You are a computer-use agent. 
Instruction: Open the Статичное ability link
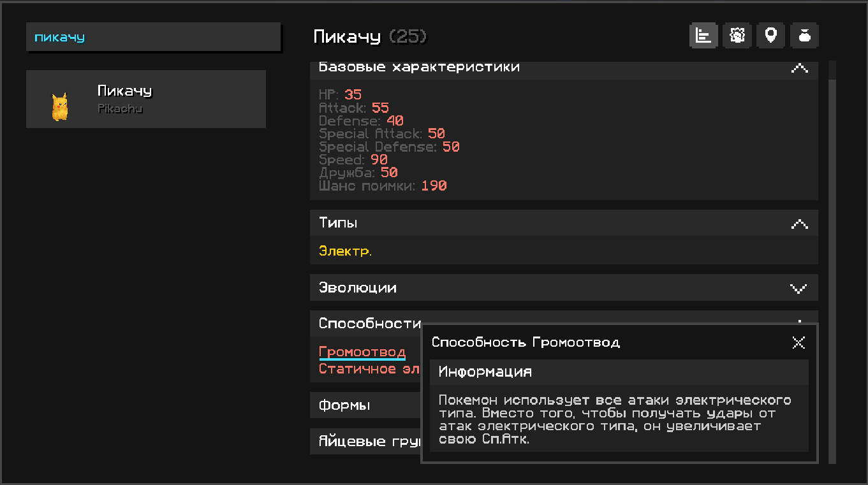coord(370,369)
